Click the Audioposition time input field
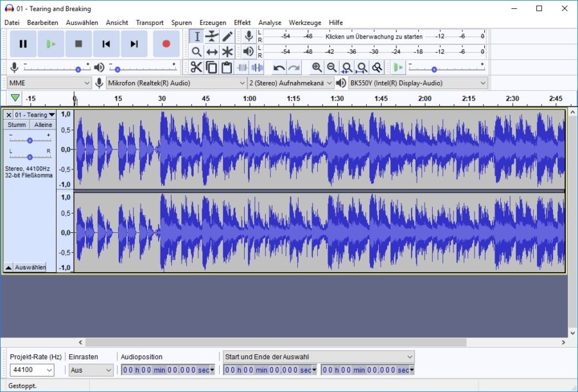578x392 pixels. click(x=164, y=370)
